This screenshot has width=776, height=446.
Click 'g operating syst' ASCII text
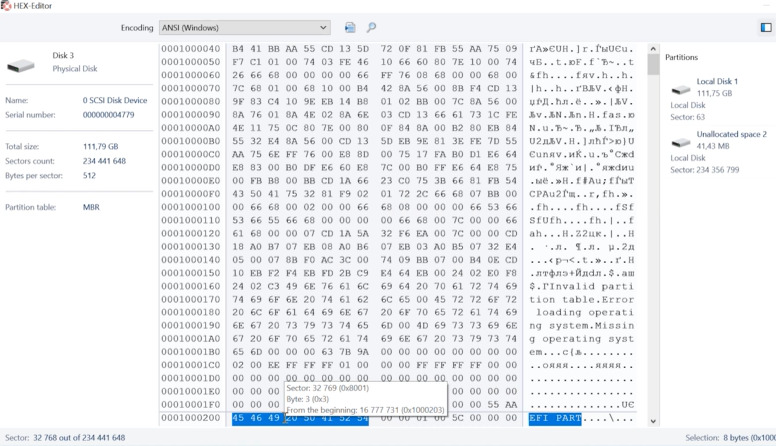[582, 339]
